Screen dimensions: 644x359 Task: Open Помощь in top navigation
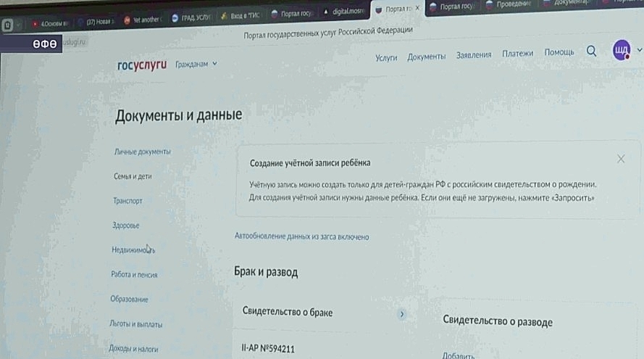(x=559, y=52)
